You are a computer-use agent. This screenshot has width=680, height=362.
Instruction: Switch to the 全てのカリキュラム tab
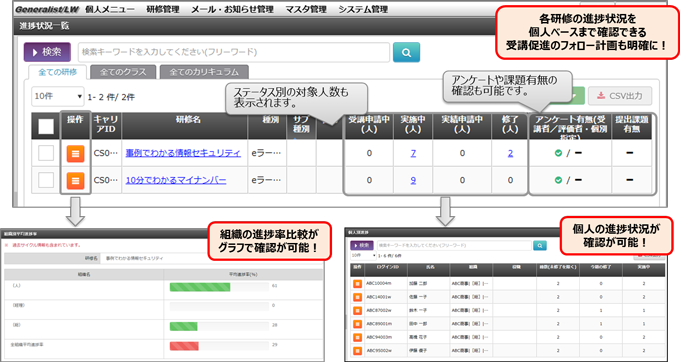(204, 72)
